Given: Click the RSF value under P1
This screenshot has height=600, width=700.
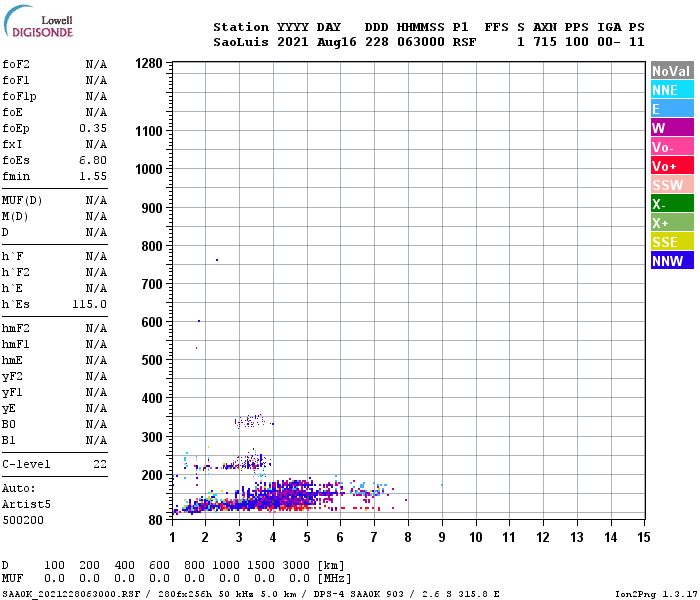Looking at the screenshot, I should (464, 42).
